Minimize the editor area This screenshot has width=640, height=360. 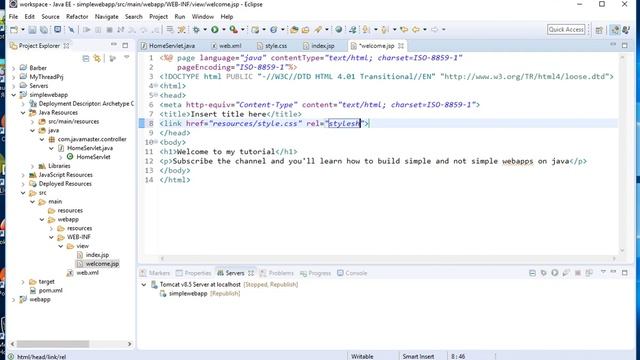click(613, 45)
